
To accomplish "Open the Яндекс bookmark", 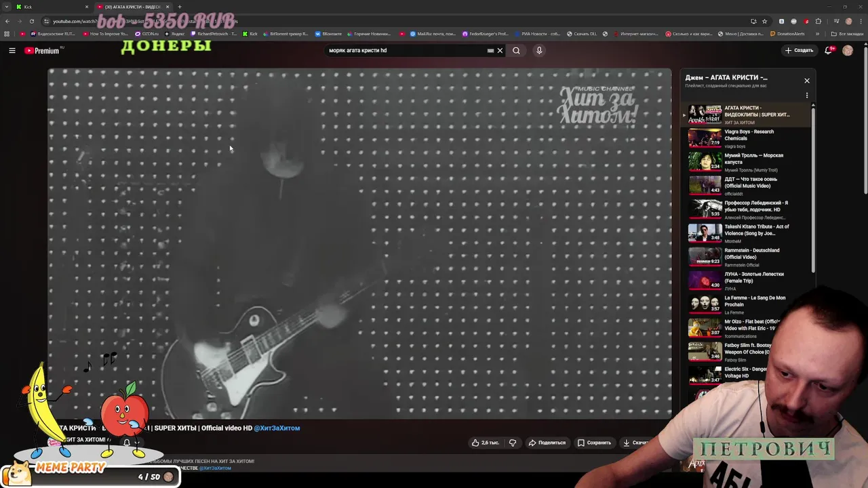I will point(174,34).
